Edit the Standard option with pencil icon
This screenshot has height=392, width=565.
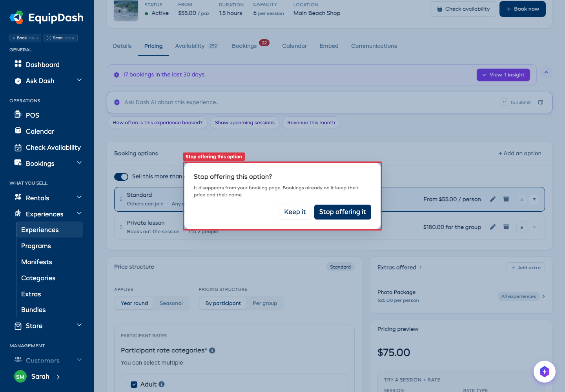point(493,199)
